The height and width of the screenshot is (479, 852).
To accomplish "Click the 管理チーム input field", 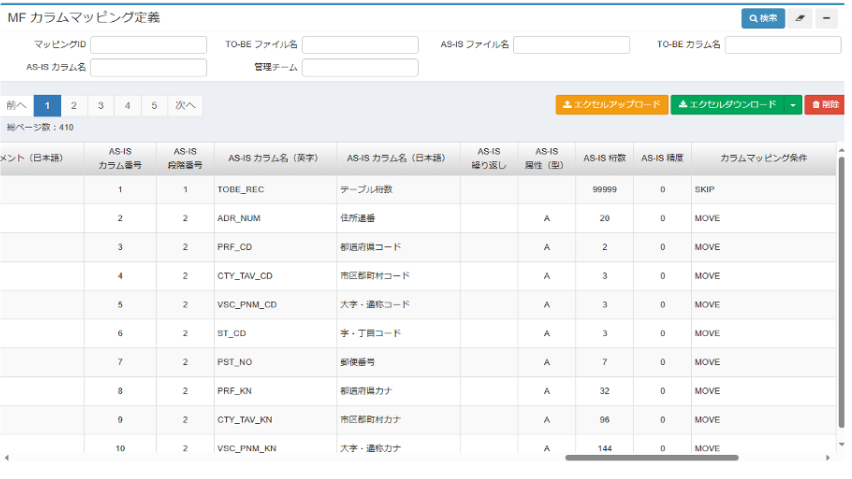I will [360, 68].
